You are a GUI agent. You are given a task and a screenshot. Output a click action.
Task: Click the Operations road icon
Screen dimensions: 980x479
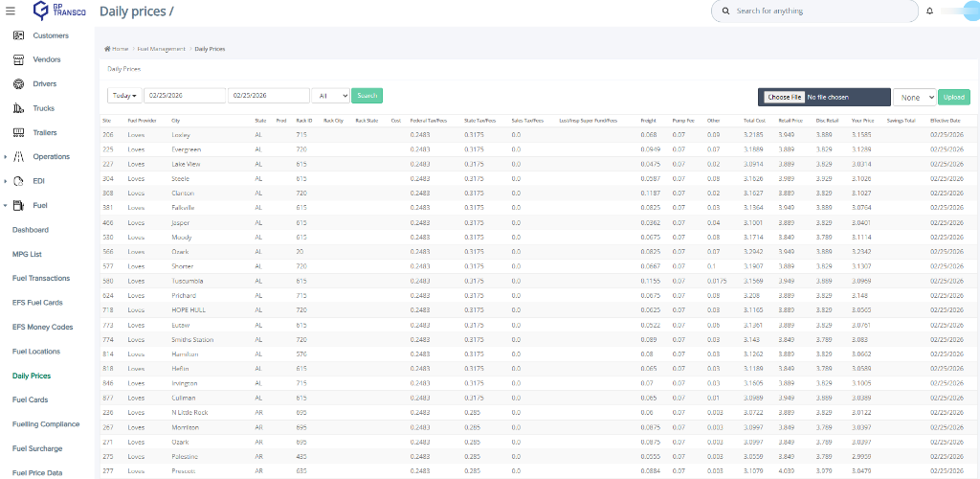click(19, 157)
